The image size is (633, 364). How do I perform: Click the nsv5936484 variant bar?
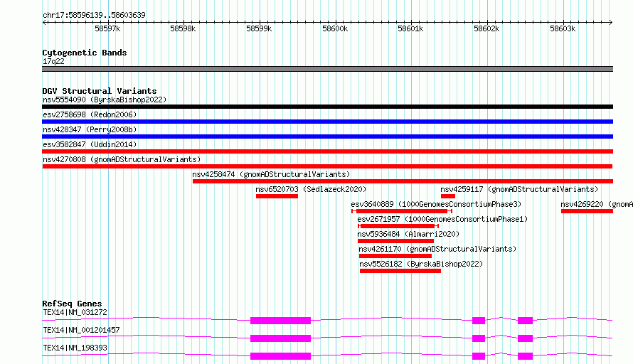point(395,241)
